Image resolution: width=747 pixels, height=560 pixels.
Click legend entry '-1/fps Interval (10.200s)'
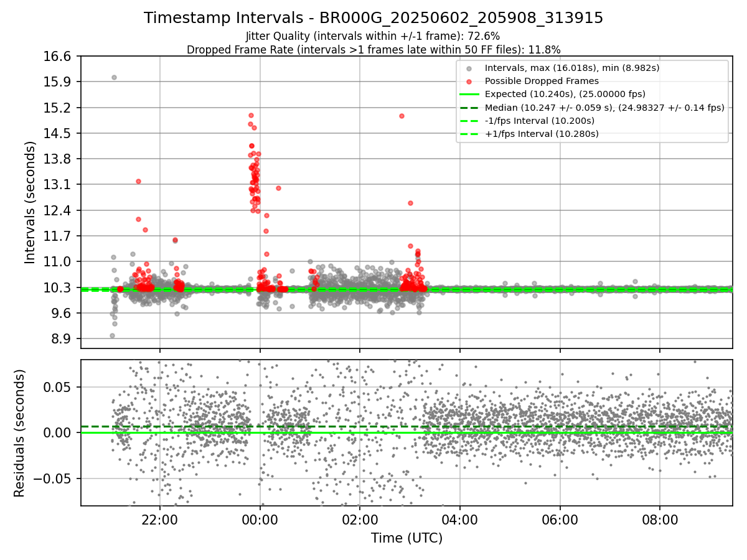coord(539,121)
